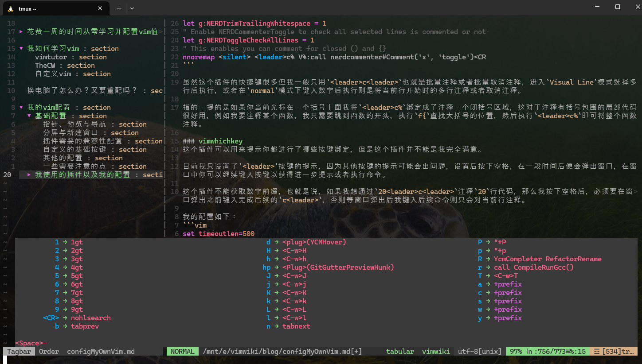Click the 1 → 1gt which-key entry
Screen dimensions: 642x364
click(x=69, y=242)
